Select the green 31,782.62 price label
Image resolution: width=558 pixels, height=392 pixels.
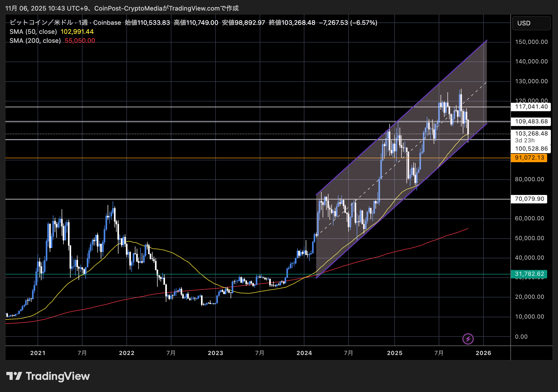pyautogui.click(x=529, y=274)
